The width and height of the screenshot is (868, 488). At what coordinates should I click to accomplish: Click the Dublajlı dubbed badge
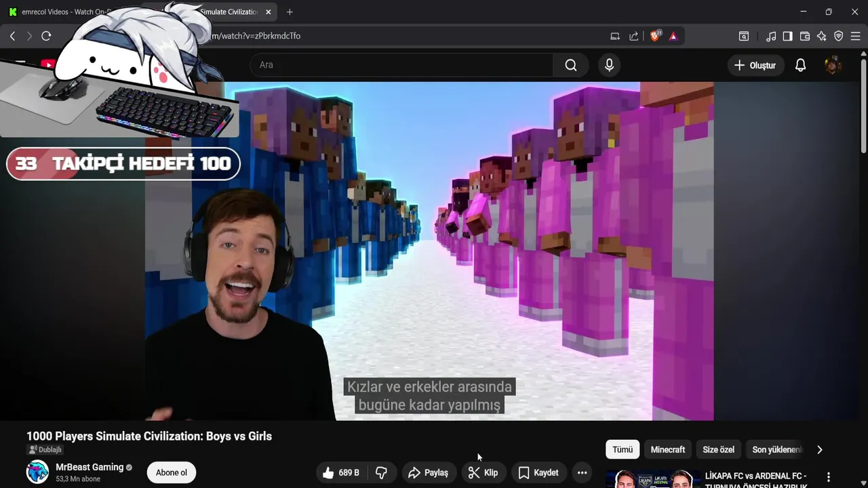click(45, 450)
